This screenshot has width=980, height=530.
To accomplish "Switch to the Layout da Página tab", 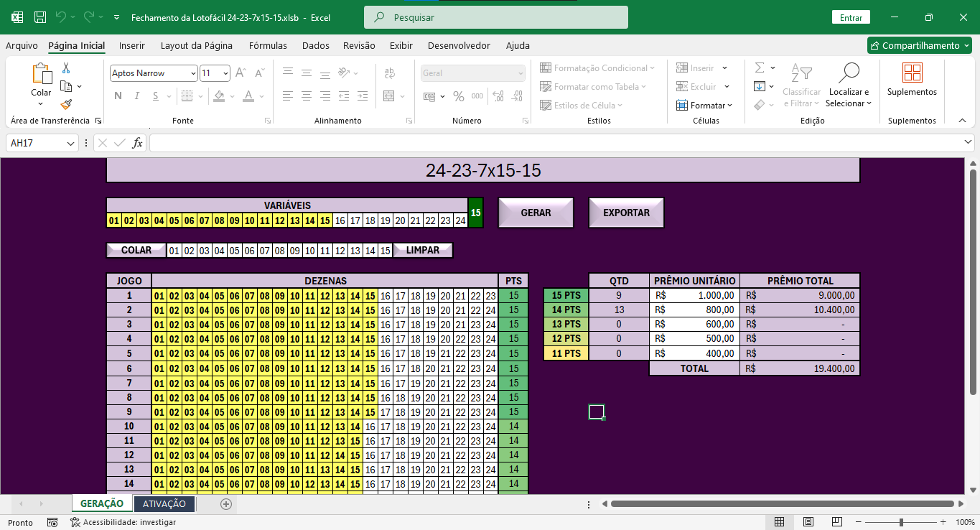I will [197, 45].
